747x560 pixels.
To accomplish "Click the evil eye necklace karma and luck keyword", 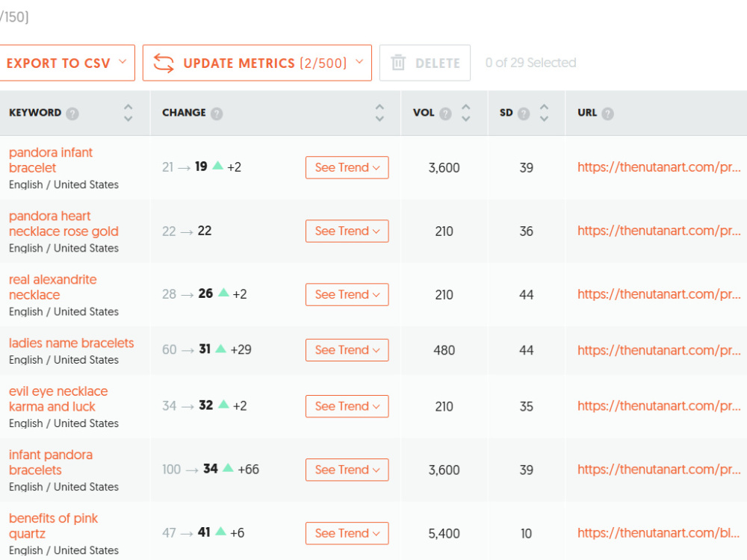I will (x=58, y=399).
